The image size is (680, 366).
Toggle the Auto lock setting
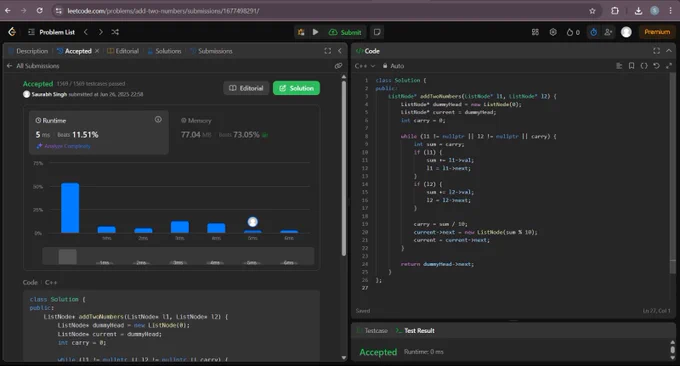point(393,66)
